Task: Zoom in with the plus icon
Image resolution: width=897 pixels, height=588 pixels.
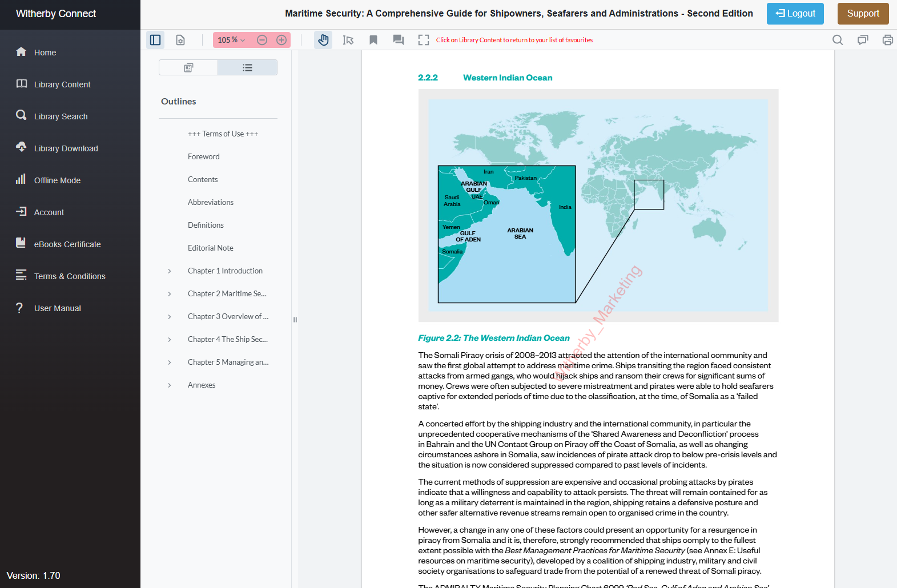Action: tap(281, 40)
